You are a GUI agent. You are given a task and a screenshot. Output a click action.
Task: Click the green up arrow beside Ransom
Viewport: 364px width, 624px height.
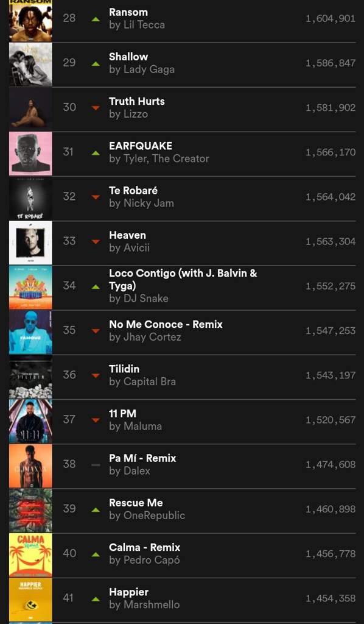tap(96, 19)
